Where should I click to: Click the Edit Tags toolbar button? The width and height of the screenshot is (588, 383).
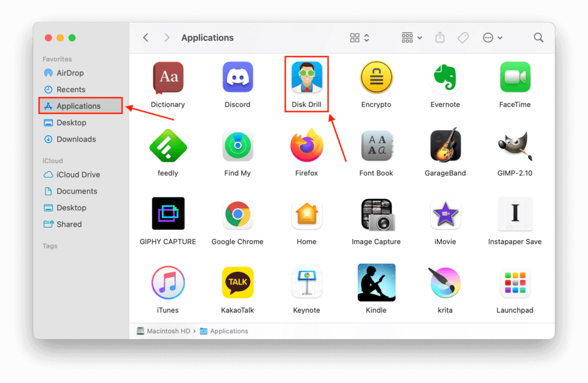[463, 38]
